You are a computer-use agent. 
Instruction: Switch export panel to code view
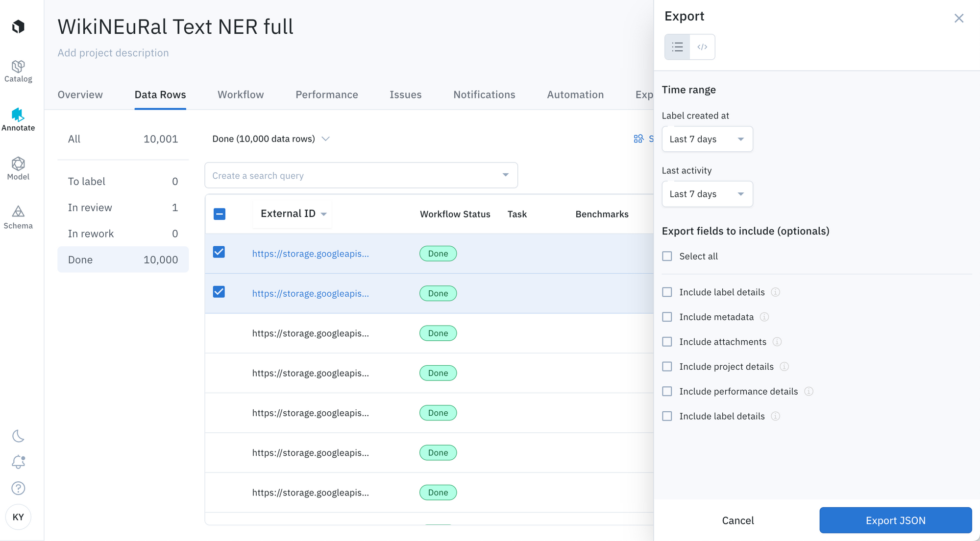coord(702,47)
